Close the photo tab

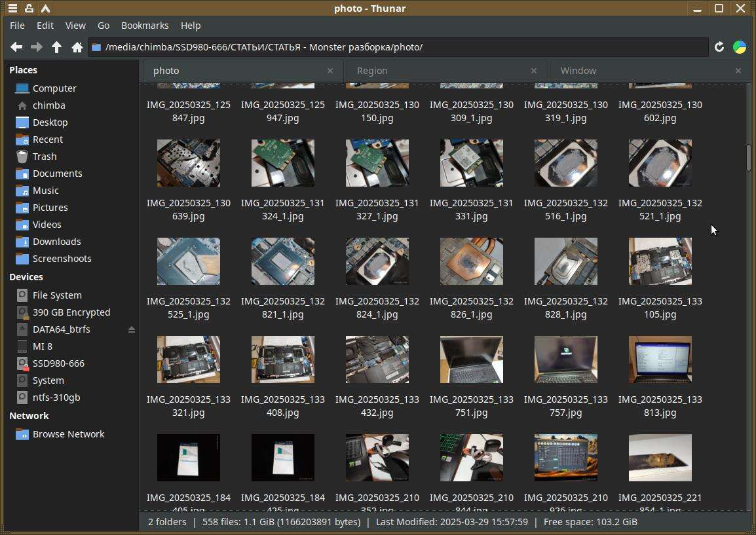coord(330,71)
